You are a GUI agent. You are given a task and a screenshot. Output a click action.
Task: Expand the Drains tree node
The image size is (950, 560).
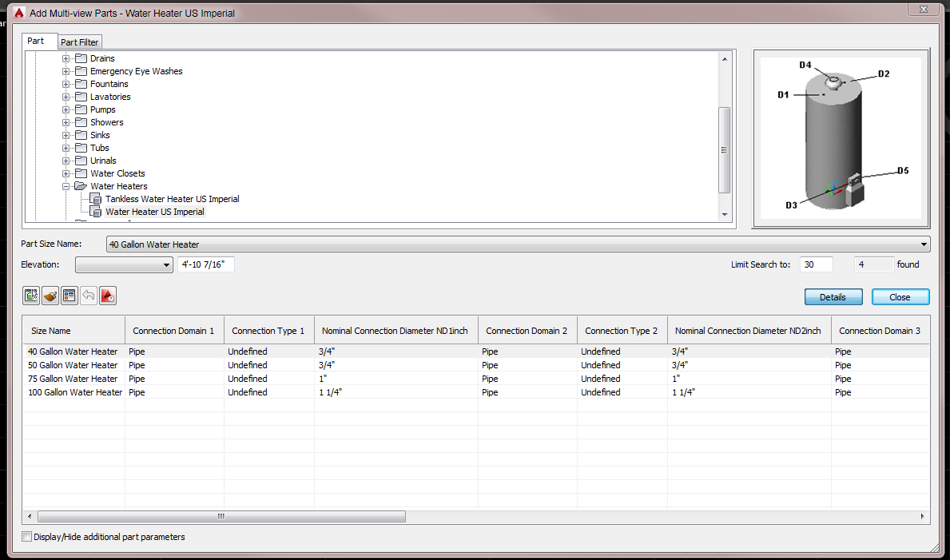[x=66, y=58]
